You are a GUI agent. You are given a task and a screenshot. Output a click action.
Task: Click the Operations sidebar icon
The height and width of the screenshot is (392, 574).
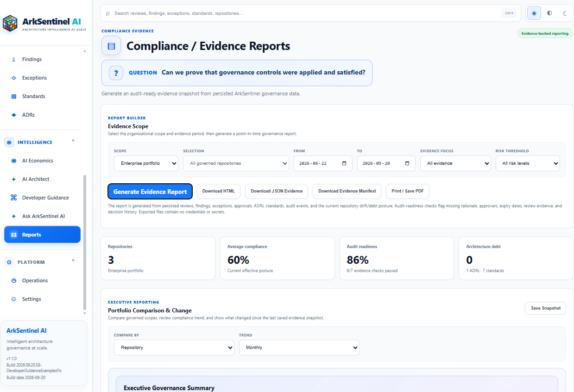click(13, 280)
